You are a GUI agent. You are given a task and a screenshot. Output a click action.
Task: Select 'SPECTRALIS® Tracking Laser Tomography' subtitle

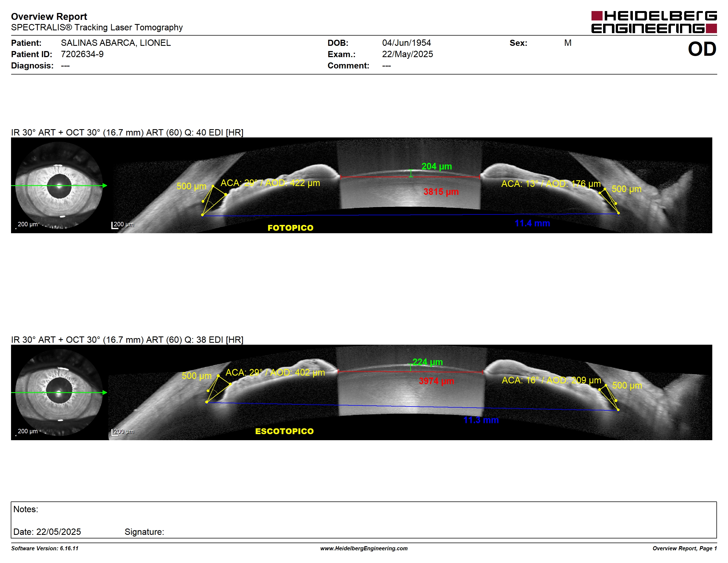[x=97, y=27]
